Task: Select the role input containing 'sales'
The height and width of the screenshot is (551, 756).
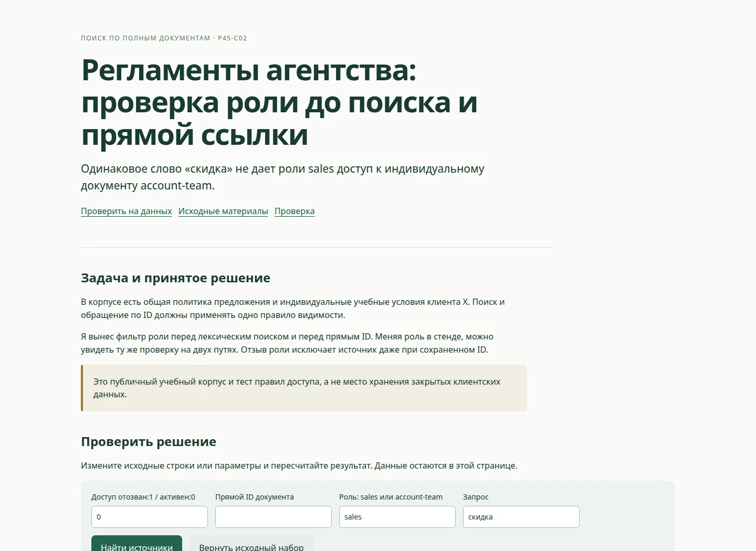Action: pyautogui.click(x=397, y=517)
